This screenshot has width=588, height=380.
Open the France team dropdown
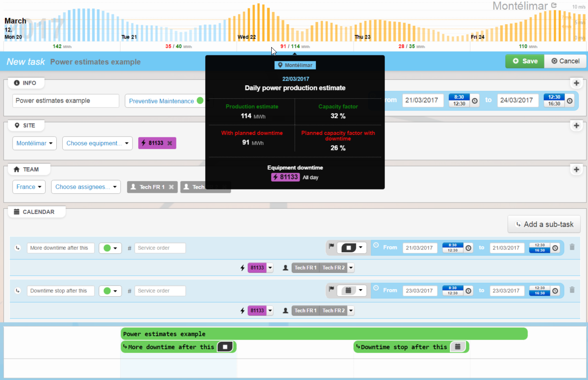click(29, 186)
